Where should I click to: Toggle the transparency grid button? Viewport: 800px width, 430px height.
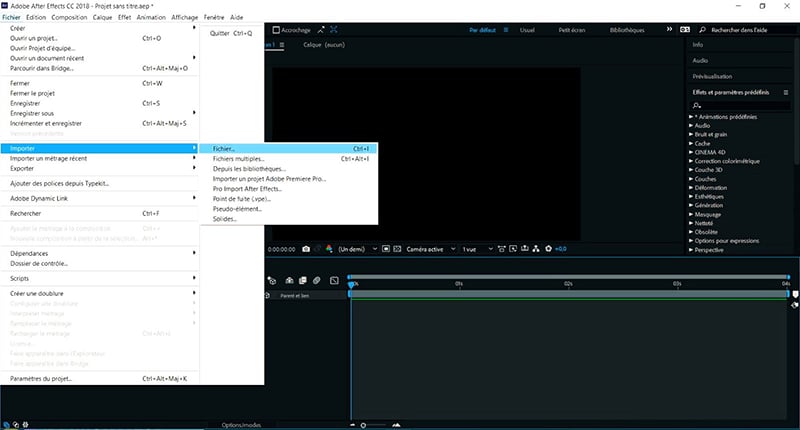point(396,248)
